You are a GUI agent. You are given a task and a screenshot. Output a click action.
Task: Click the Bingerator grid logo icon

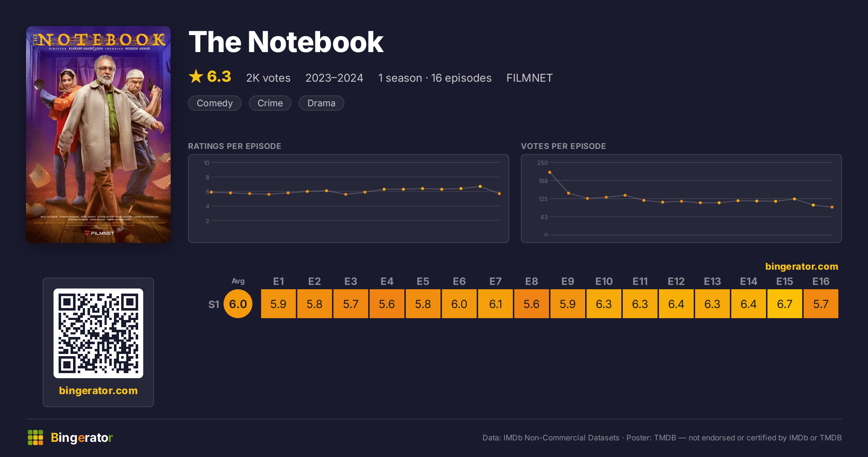click(x=35, y=437)
